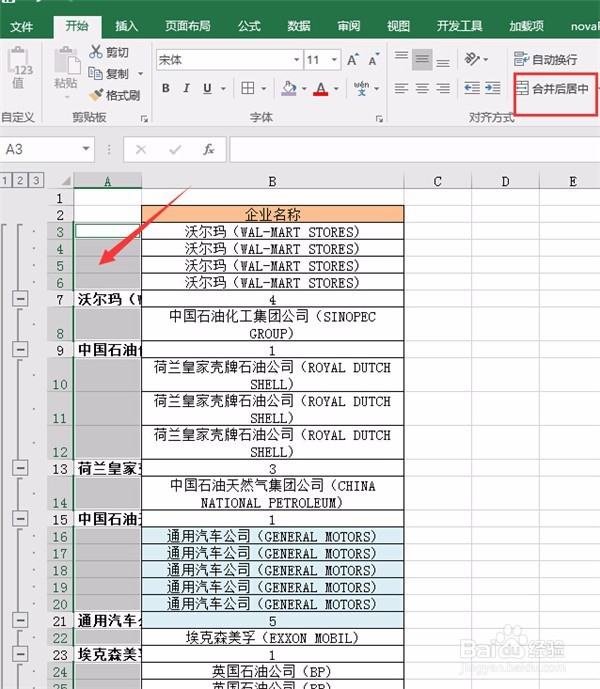Open underline style dropdown arrow

[x=223, y=89]
